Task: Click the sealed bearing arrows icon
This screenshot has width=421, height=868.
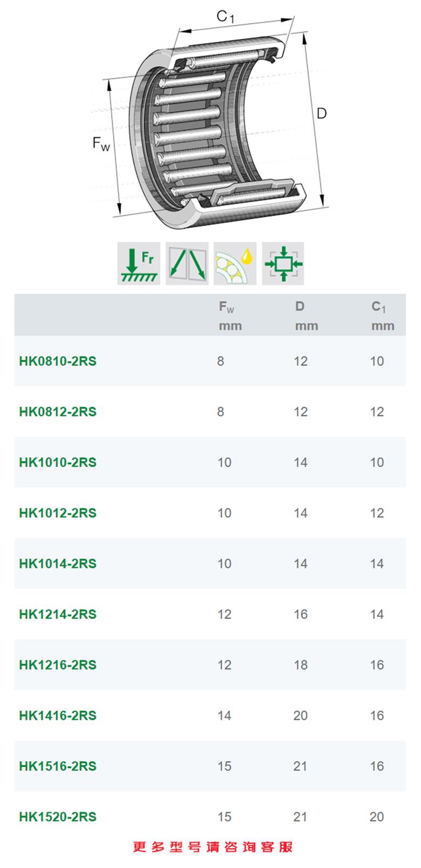Action: (x=283, y=263)
